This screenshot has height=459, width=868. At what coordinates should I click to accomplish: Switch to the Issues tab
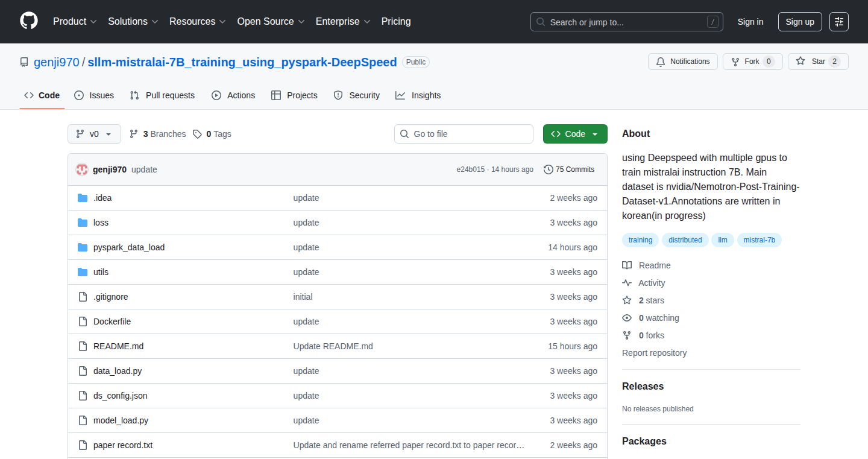click(94, 95)
